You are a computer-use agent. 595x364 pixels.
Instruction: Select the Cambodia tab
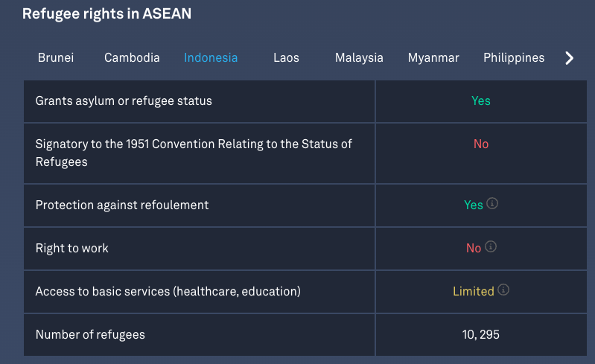click(x=132, y=57)
